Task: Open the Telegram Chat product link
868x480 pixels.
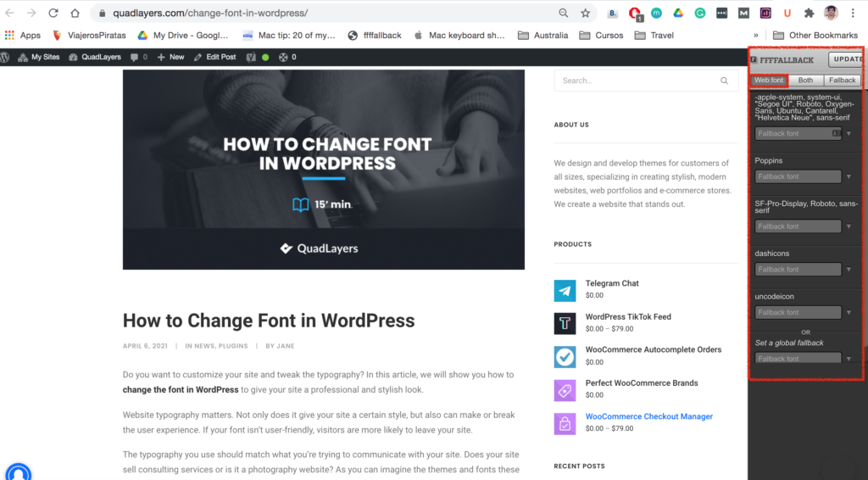Action: pyautogui.click(x=612, y=283)
